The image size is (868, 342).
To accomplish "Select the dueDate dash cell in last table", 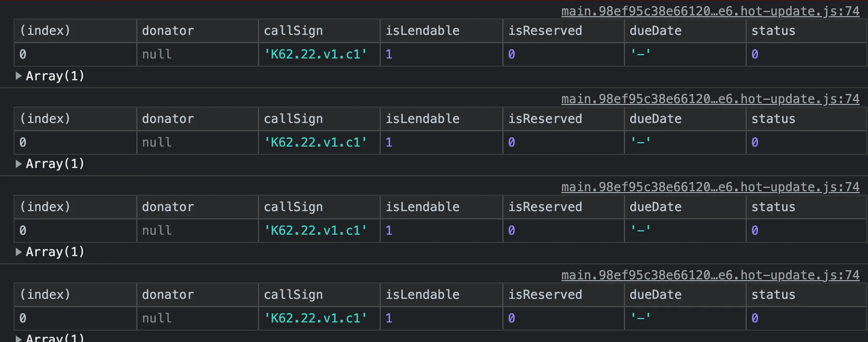I will click(x=640, y=318).
